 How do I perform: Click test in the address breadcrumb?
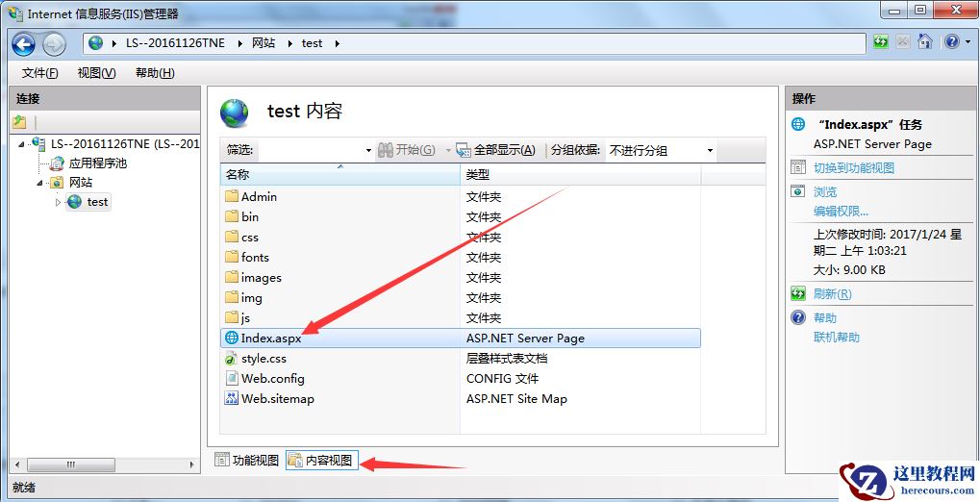pos(312,43)
